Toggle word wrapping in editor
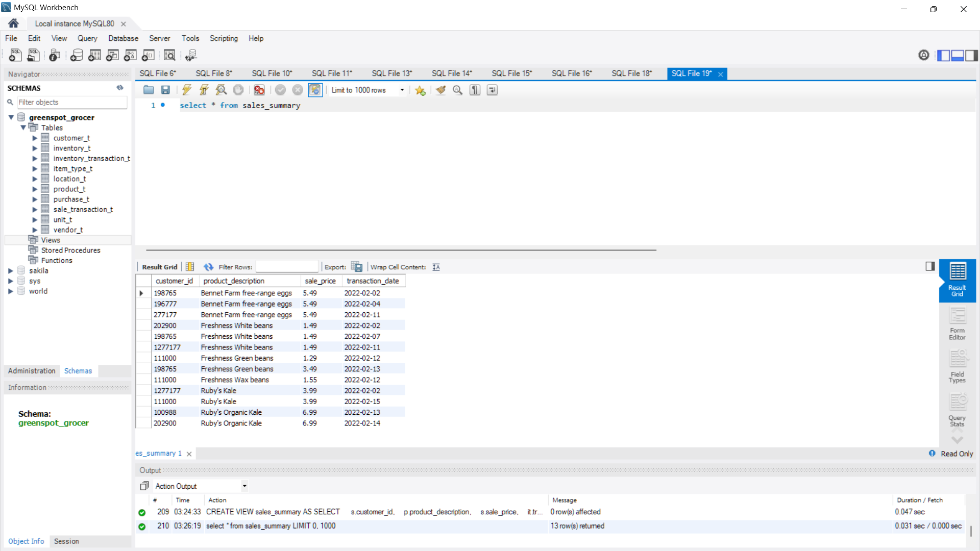980x551 pixels. pos(492,90)
